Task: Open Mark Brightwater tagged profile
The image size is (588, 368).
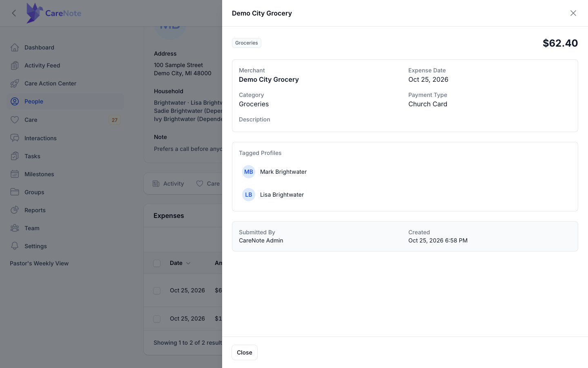Action: [283, 172]
